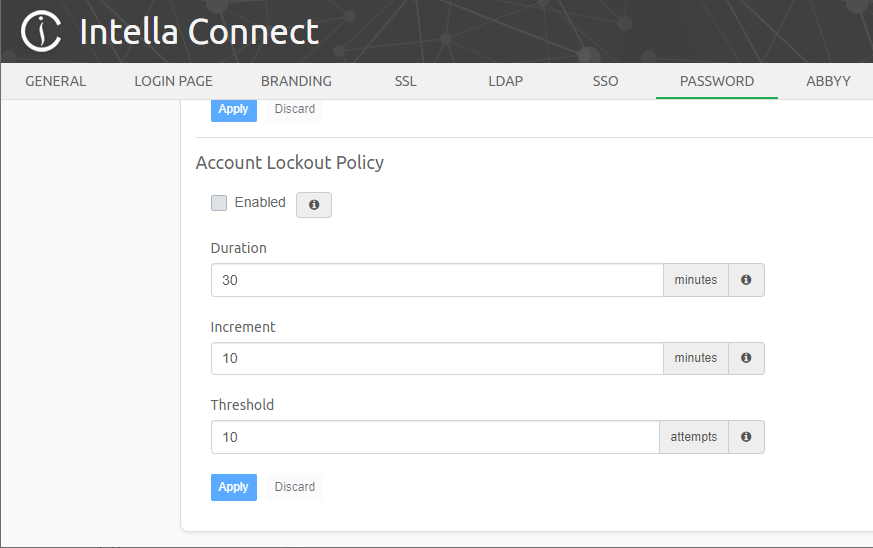
Task: Click info icon next to Enabled checkbox
Action: (x=314, y=204)
